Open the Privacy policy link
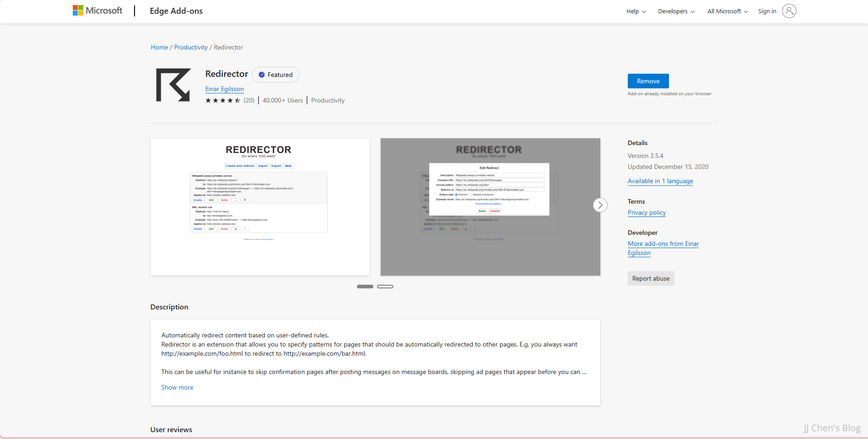Viewport: 868px width, 439px height. [x=647, y=212]
